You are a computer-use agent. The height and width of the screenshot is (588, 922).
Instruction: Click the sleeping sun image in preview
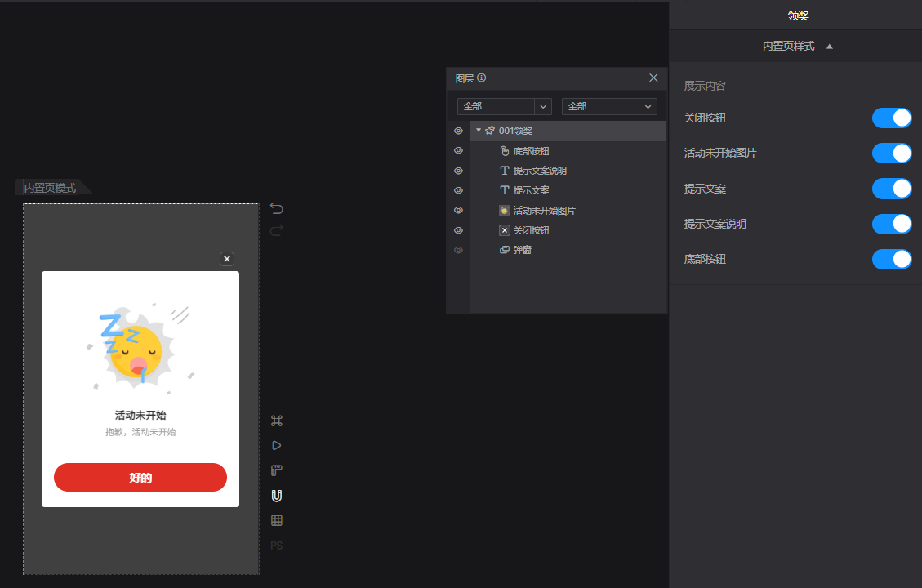pos(140,347)
